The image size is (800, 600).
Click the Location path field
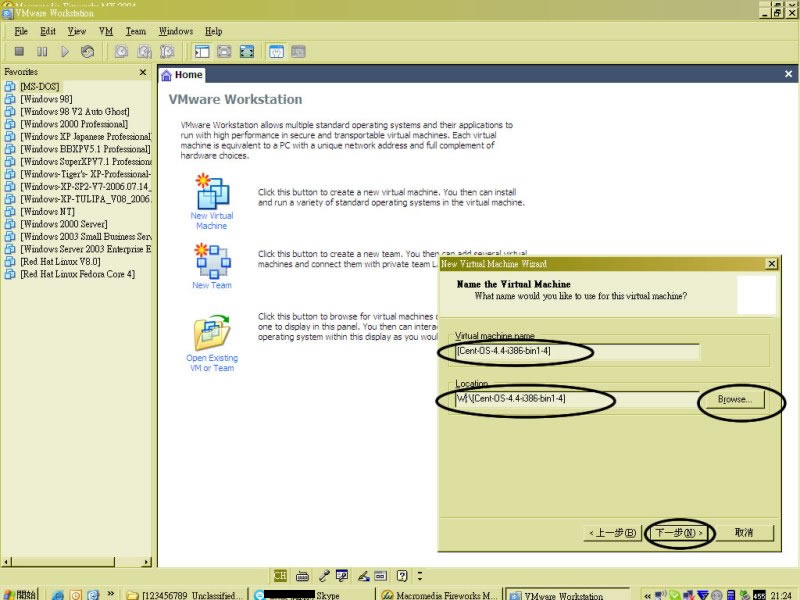577,399
